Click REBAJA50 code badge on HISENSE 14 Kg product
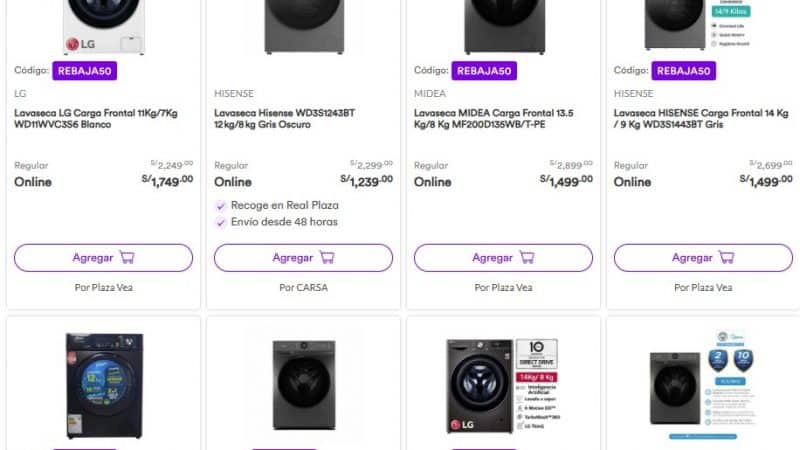This screenshot has height=450, width=800. coord(684,70)
